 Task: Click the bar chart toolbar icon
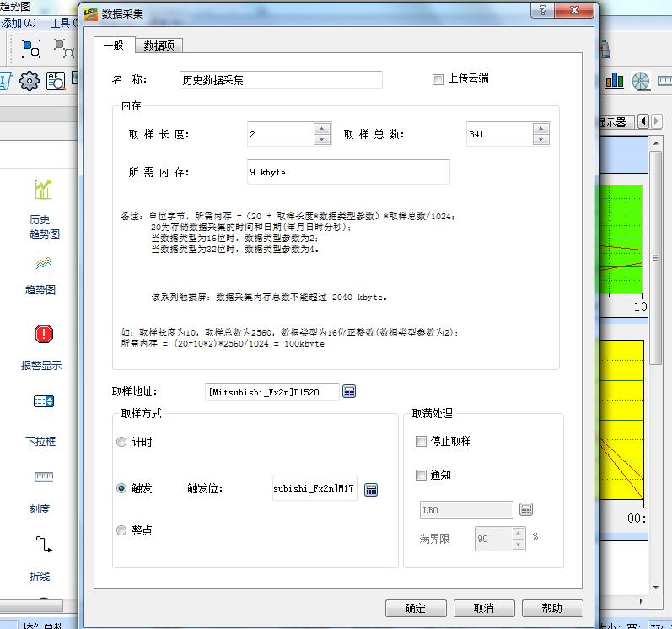(614, 80)
